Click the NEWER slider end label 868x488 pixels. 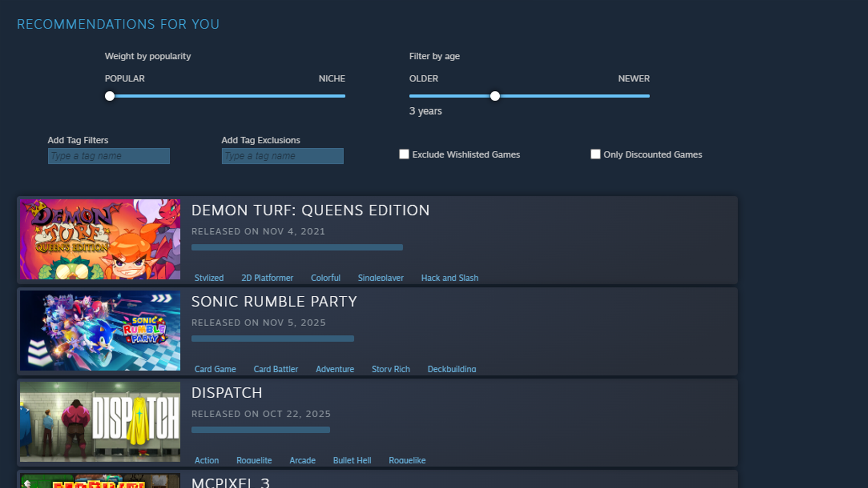tap(634, 78)
